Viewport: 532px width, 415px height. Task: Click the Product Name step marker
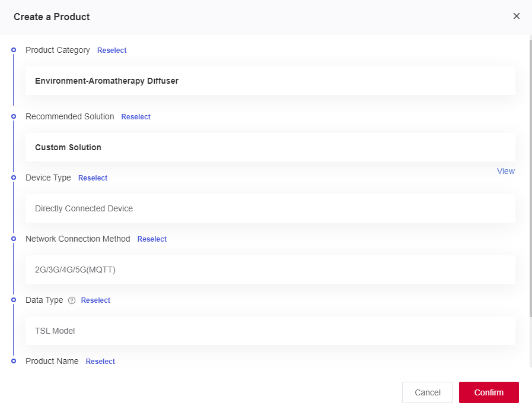[14, 361]
